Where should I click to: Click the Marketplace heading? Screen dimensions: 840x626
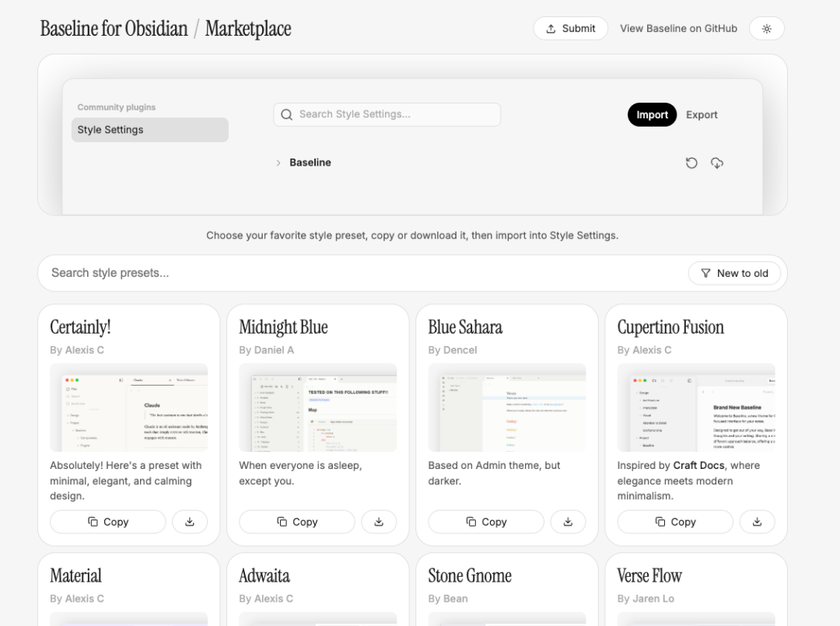point(248,28)
